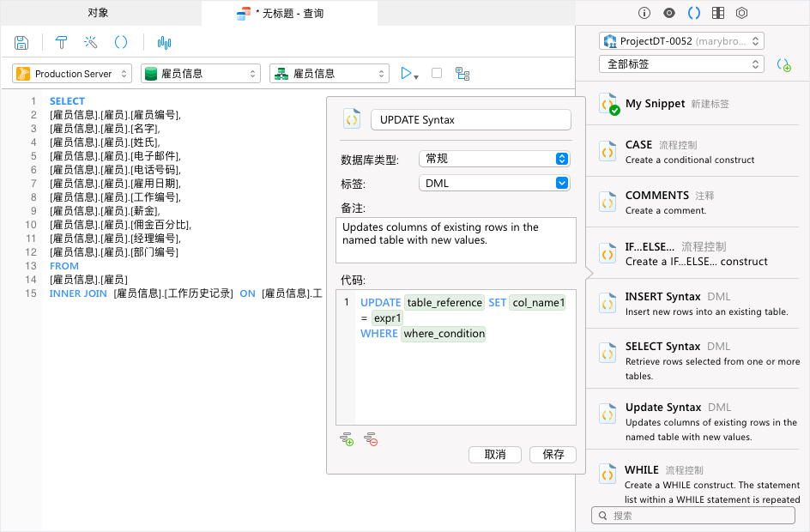Select the SELECT Syntax snippet
Screen dimensions: 810x532
692,360
